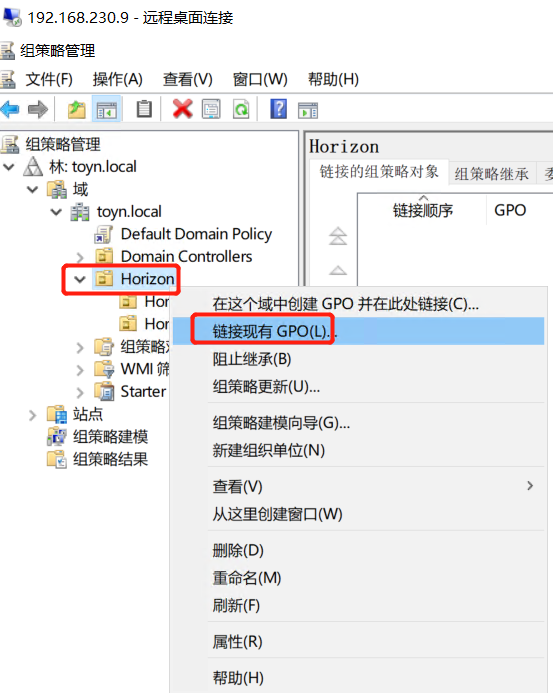Click the blue back arrow toolbar icon
The height and width of the screenshot is (693, 553).
click(11, 109)
